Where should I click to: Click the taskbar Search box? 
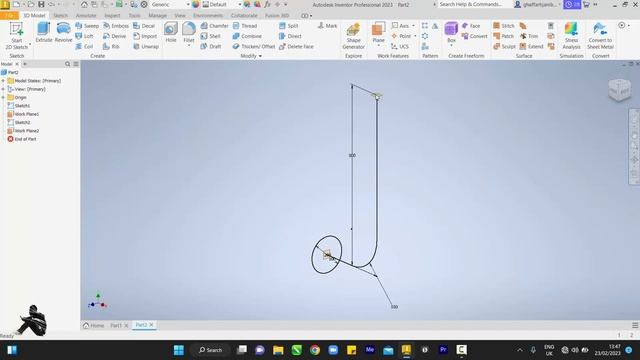211,350
